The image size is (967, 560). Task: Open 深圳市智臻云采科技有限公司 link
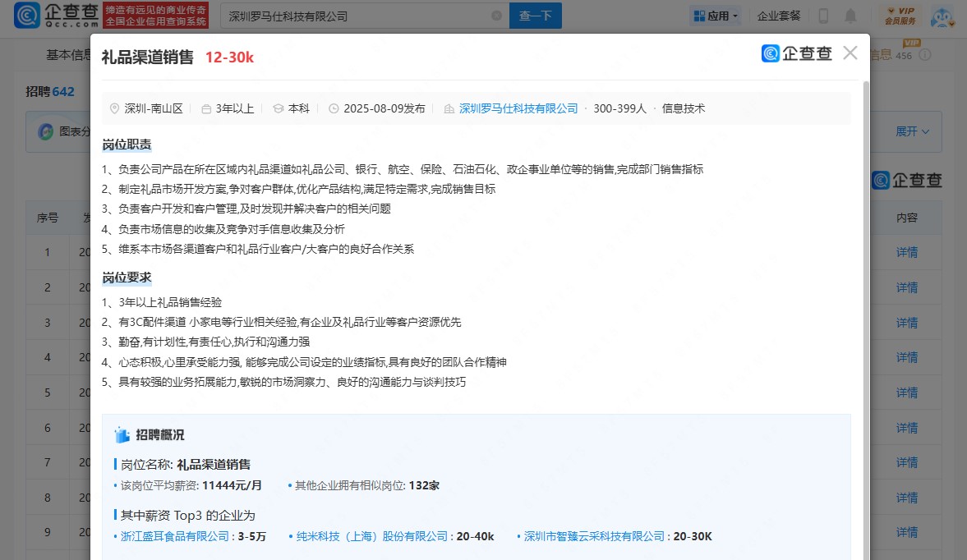(x=595, y=536)
